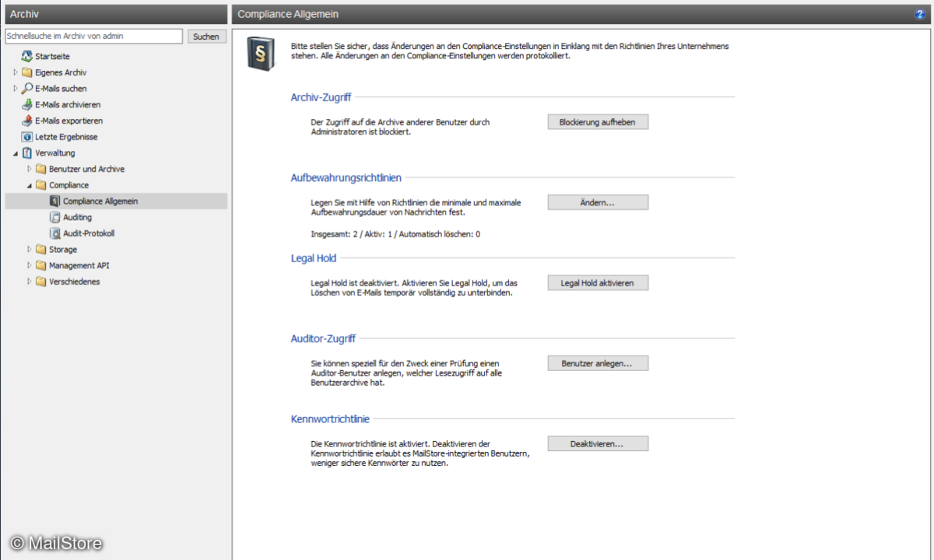The width and height of the screenshot is (934, 560).
Task: Click the 'Insgesamt: 2 / Aktiv: 1' status text
Action: click(x=395, y=233)
